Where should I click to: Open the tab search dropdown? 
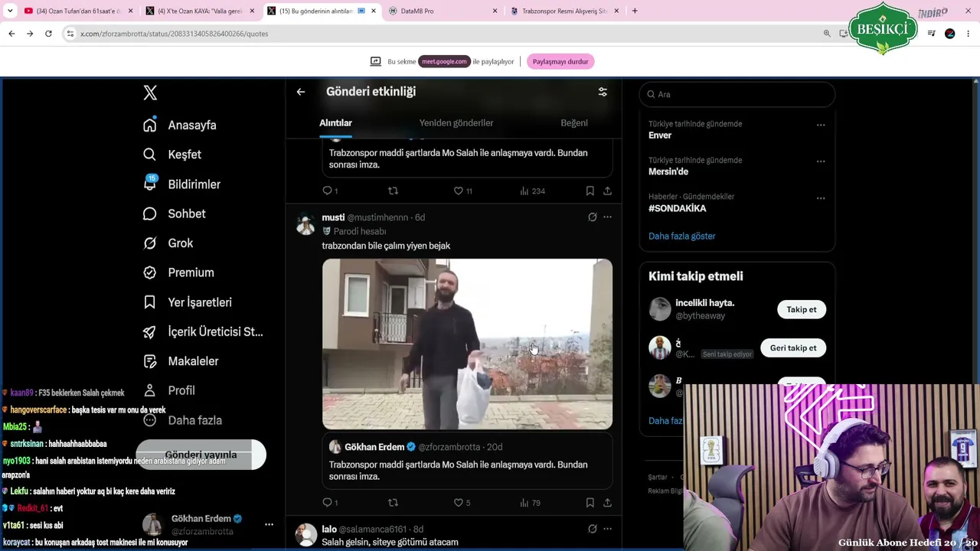pos(10,11)
